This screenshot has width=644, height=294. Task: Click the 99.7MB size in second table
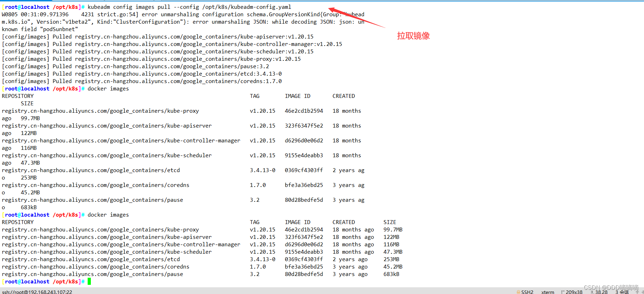click(393, 229)
